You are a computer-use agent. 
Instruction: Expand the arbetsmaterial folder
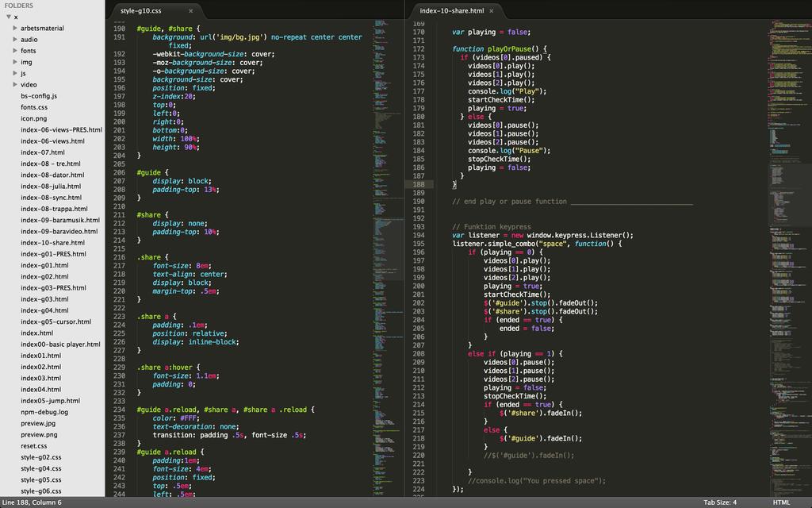click(15, 28)
